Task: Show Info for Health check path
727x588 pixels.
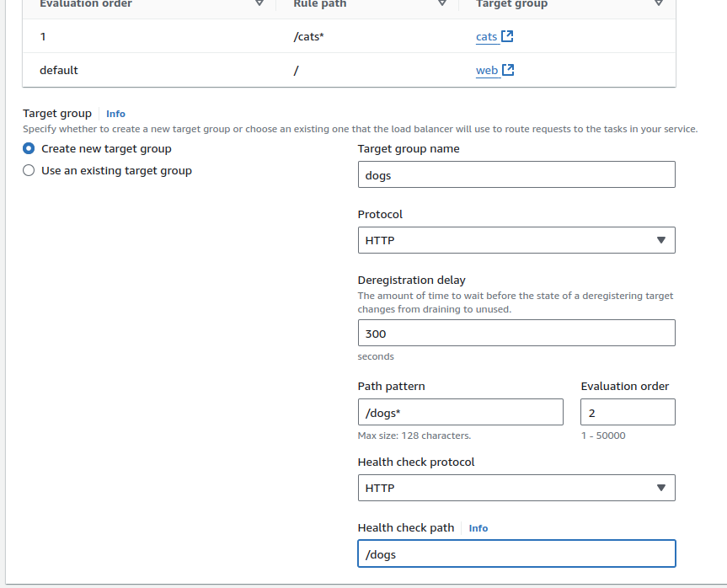Action: tap(478, 528)
